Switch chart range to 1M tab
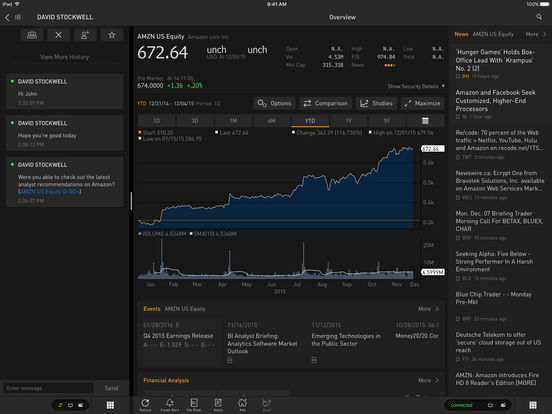552x414 pixels. (x=233, y=121)
